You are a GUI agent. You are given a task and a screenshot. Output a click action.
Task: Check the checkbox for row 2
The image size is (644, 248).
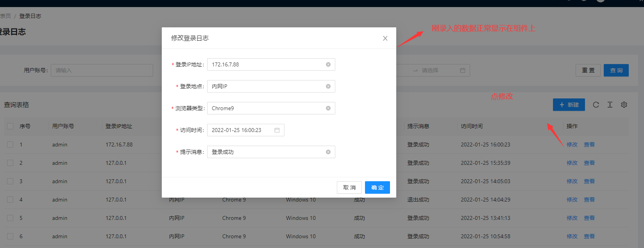(x=10, y=163)
